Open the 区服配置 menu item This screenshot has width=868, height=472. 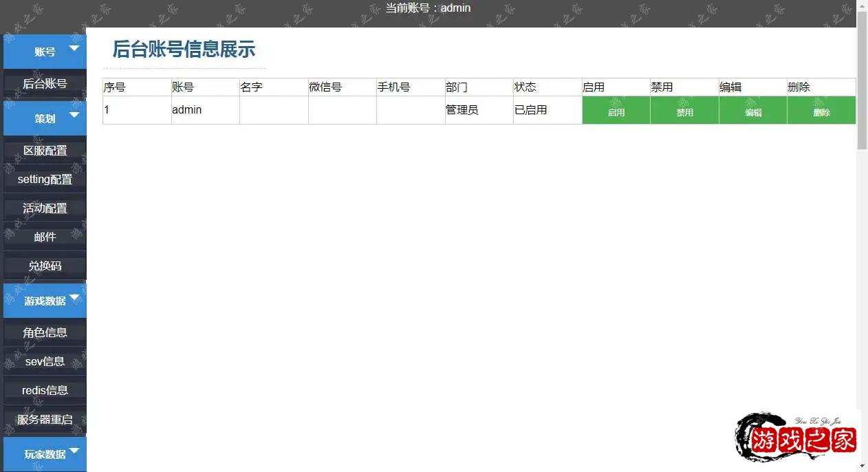[45, 151]
